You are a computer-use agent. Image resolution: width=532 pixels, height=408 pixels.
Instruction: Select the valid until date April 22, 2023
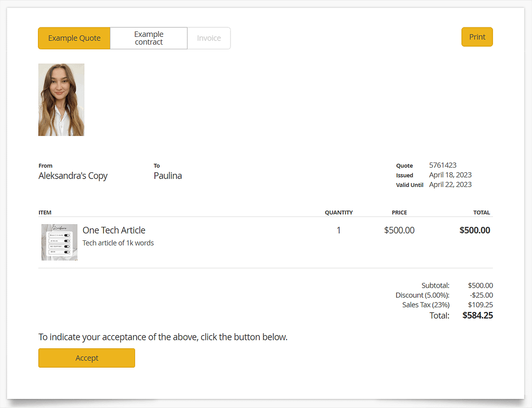[x=450, y=184]
